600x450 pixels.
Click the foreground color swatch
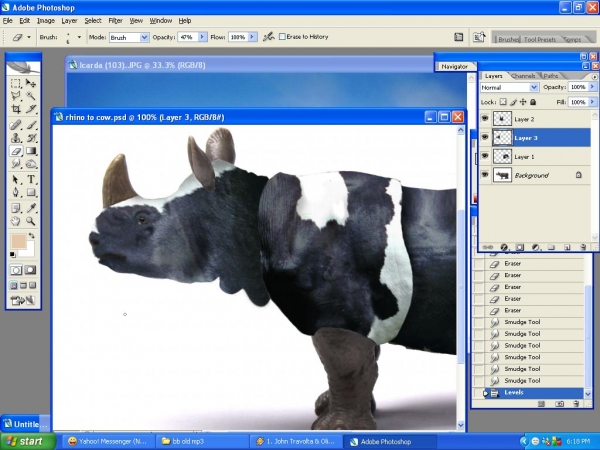(18, 241)
